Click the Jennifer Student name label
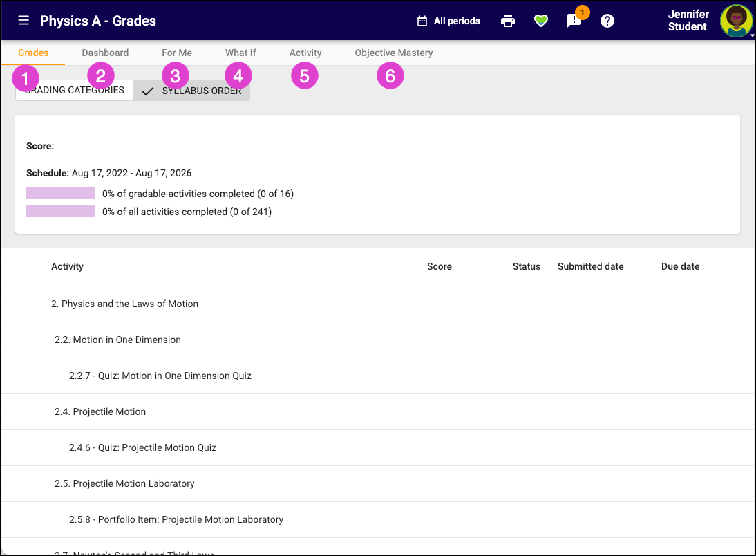The image size is (756, 556). tap(688, 20)
